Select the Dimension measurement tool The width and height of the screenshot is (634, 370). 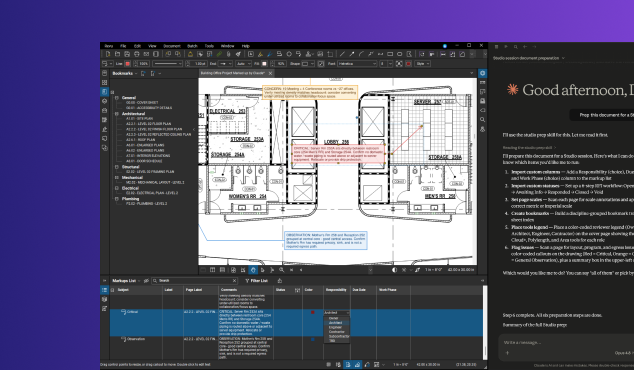point(443,54)
